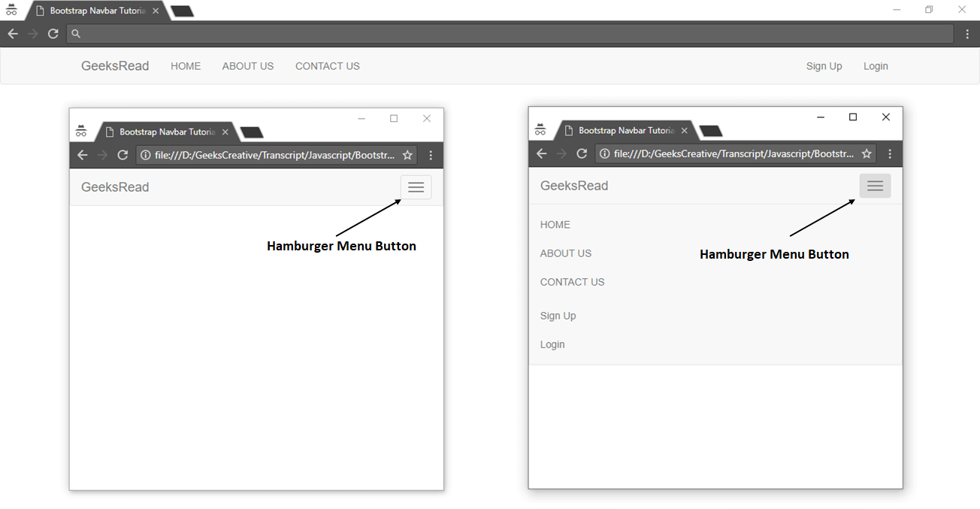This screenshot has width=980, height=509.
Task: Click the hamburger menu in the right mobile window
Action: 875,185
